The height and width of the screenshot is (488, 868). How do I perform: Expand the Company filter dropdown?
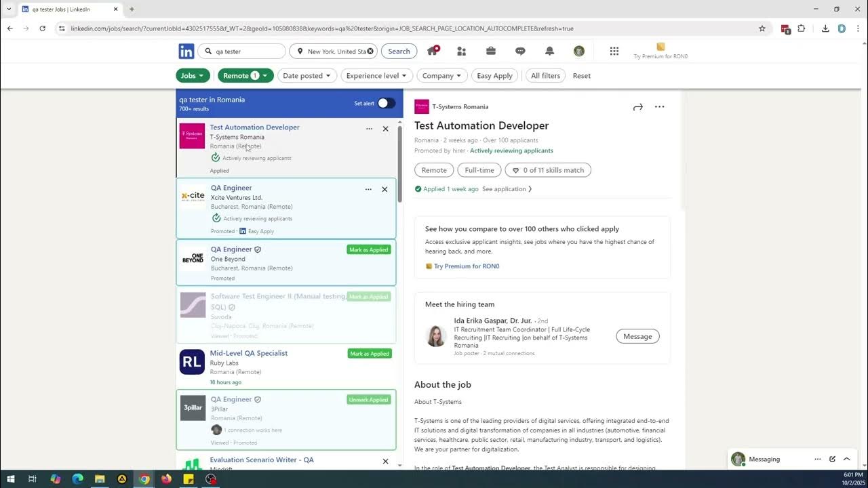point(442,75)
